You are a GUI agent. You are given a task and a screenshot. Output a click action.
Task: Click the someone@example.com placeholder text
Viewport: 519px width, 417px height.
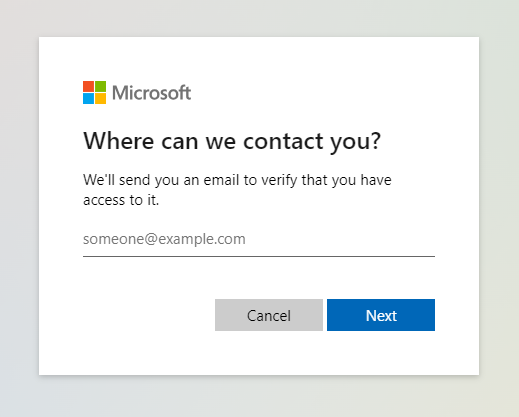click(x=164, y=239)
